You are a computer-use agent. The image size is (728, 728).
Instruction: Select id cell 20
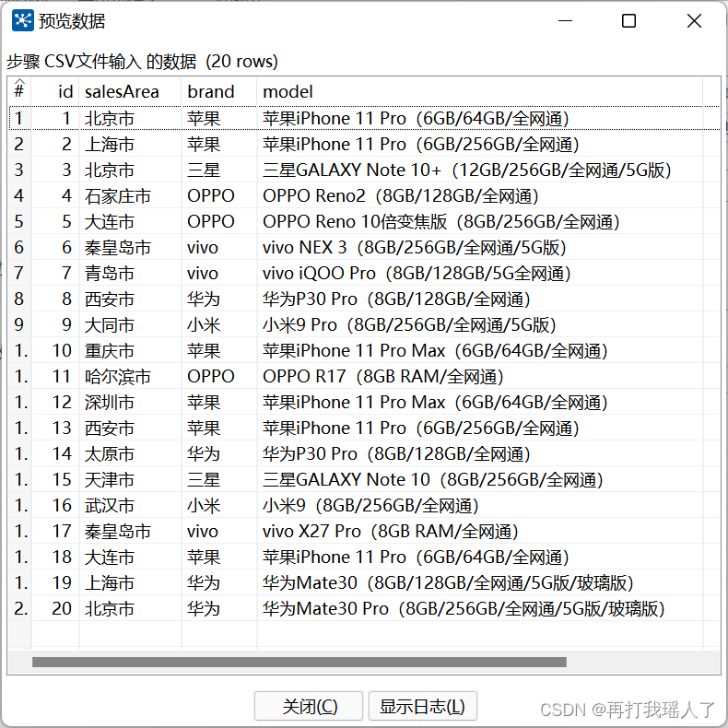[x=55, y=608]
